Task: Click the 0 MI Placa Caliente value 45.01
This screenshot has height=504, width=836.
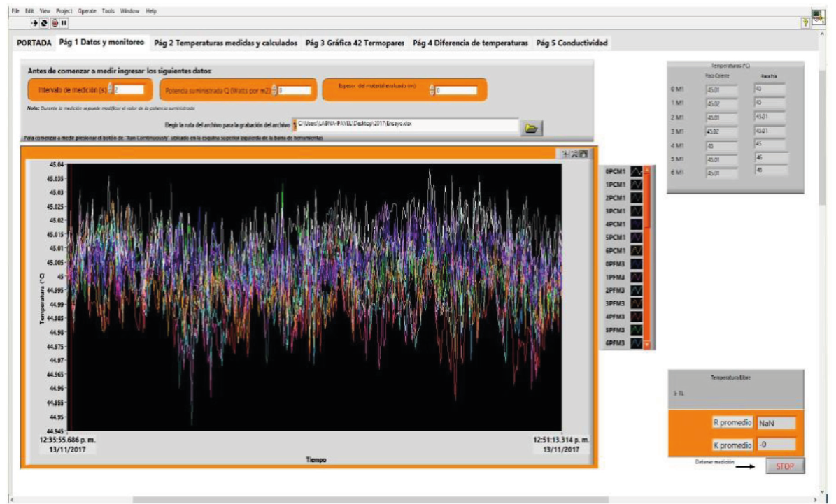Action: pyautogui.click(x=721, y=90)
